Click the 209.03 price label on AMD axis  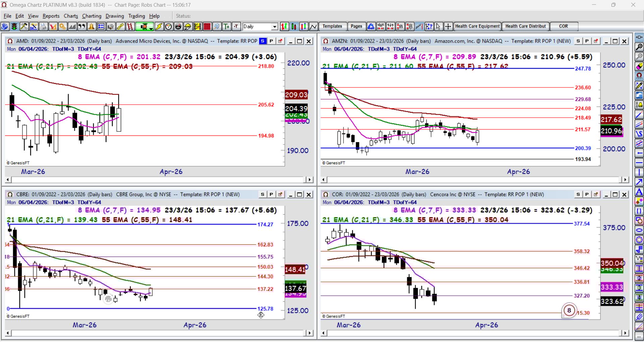[296, 95]
